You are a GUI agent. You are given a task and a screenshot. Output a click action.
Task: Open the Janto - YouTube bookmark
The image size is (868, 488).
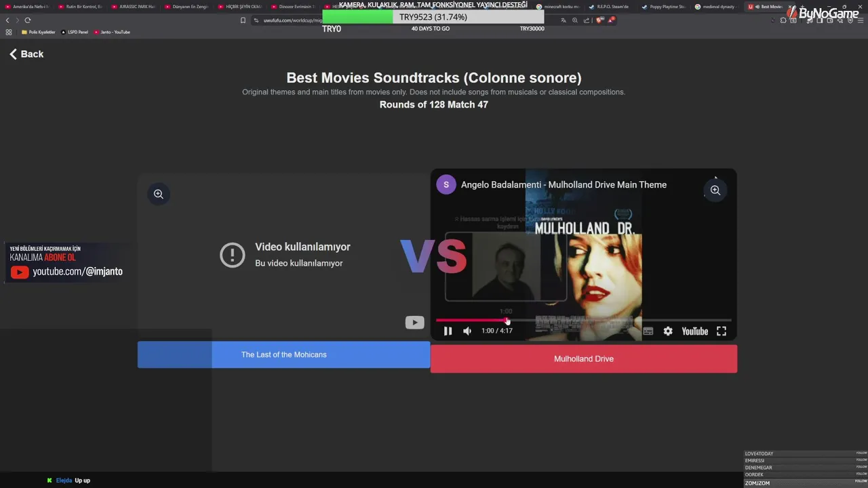(x=112, y=32)
